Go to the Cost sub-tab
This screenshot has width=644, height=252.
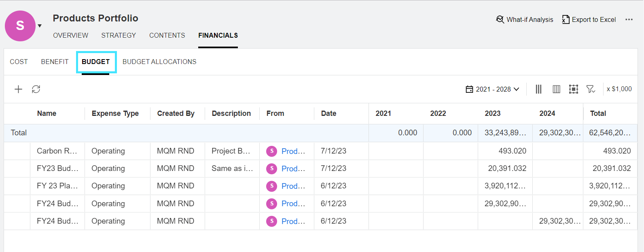(x=19, y=62)
